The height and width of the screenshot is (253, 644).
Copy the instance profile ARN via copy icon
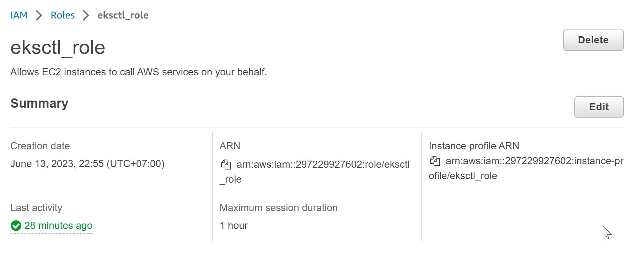click(435, 161)
